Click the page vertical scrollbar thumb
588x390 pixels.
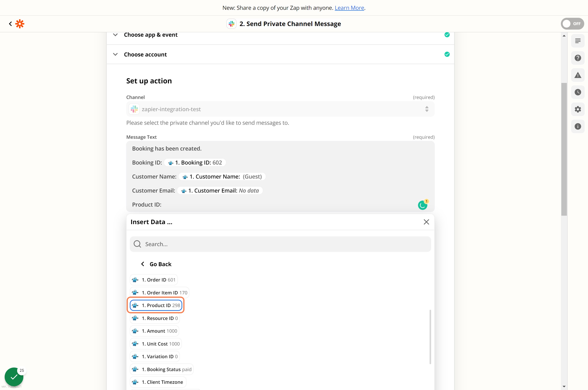coord(564,149)
